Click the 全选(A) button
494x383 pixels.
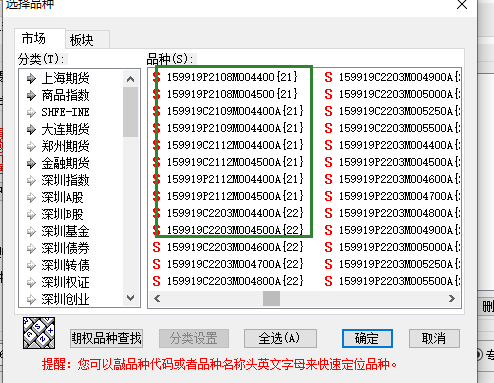click(280, 339)
